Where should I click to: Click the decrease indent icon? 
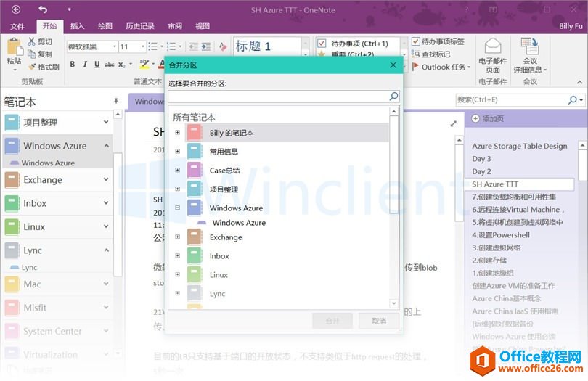coord(193,46)
